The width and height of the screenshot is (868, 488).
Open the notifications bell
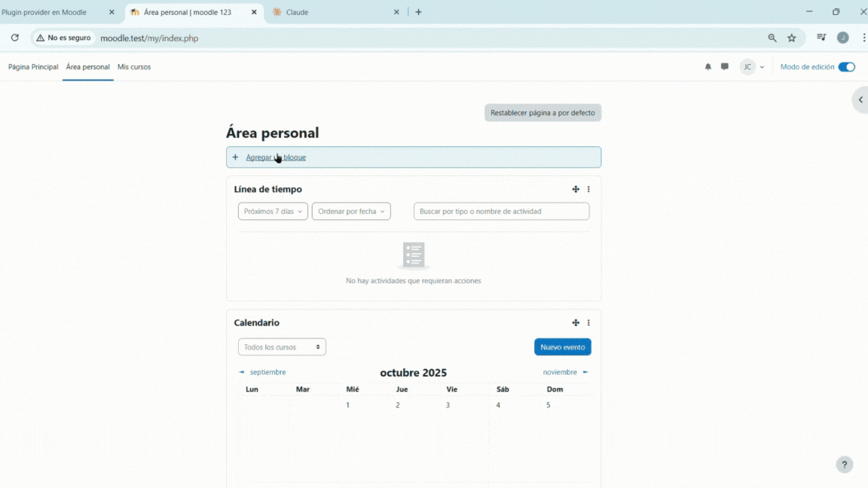click(x=708, y=66)
